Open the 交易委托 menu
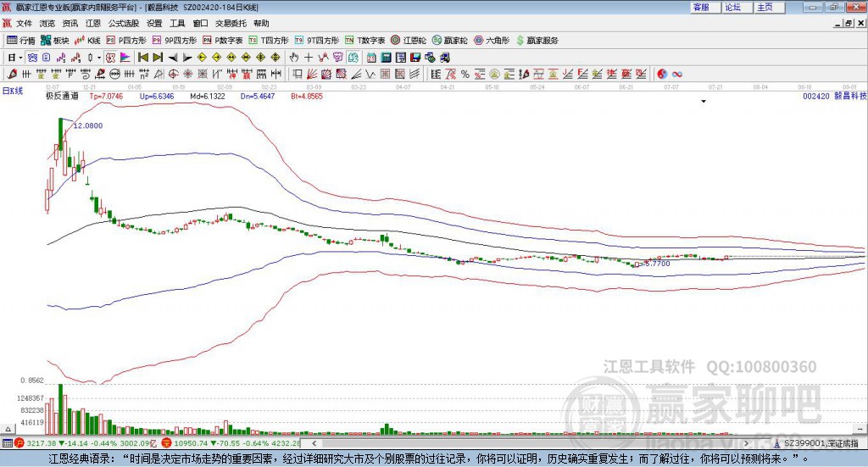This screenshot has height=467, width=868. pos(231,23)
